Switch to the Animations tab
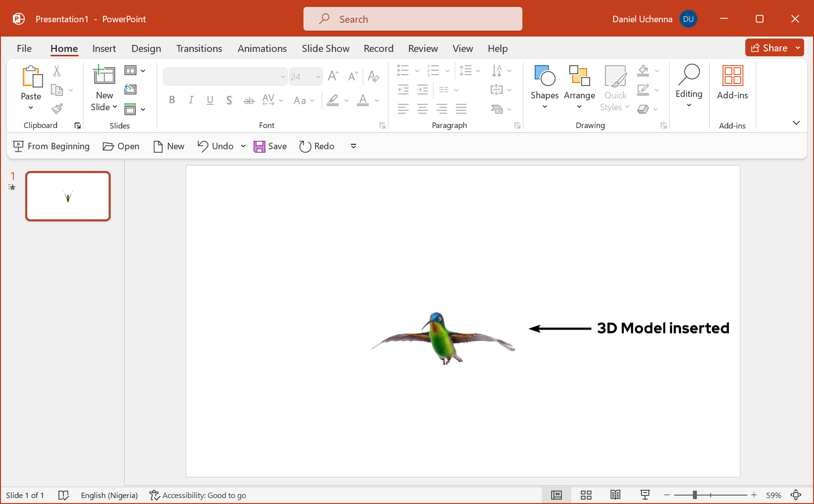 point(262,48)
